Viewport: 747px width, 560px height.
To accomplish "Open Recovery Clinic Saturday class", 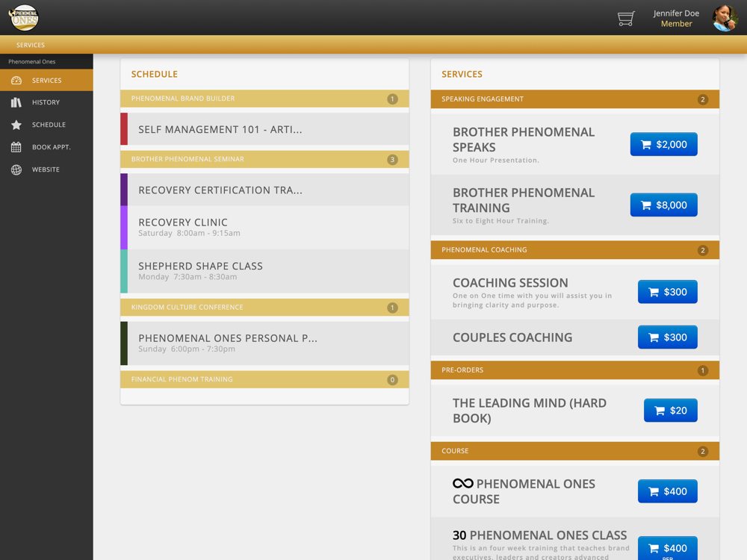I will 264,227.
